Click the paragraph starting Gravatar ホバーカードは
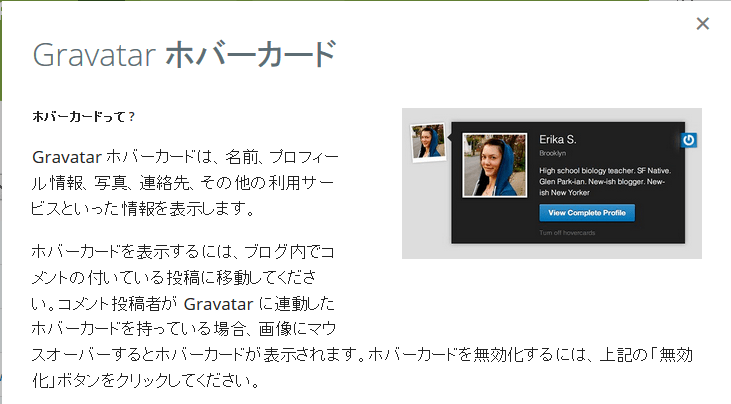 tap(185, 183)
